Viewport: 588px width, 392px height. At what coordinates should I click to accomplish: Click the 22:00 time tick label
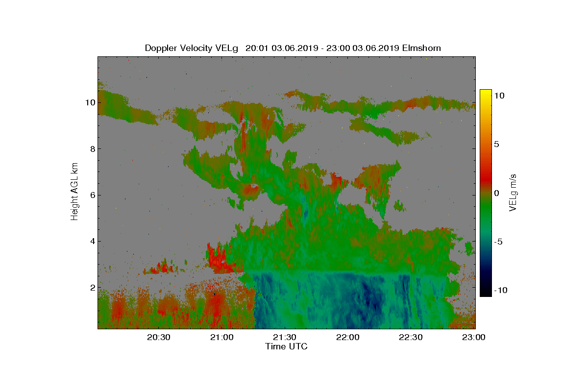click(349, 337)
